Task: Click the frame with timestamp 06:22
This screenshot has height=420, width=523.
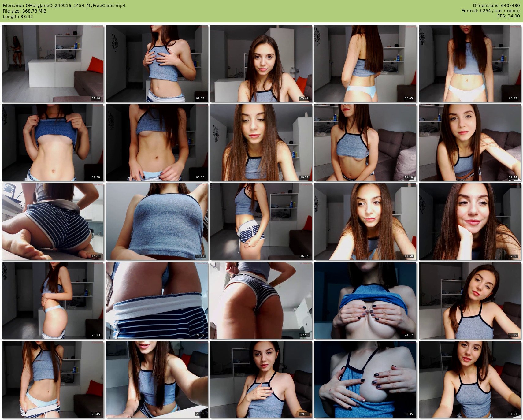Action: tap(469, 64)
